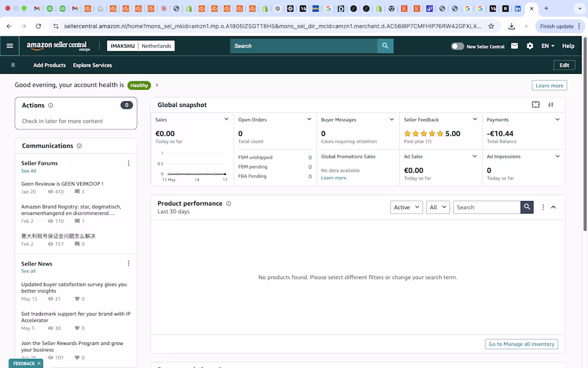Click the IMAKSHU Netherlands account switcher
Viewport: 588px width, 368px height.
(x=141, y=46)
